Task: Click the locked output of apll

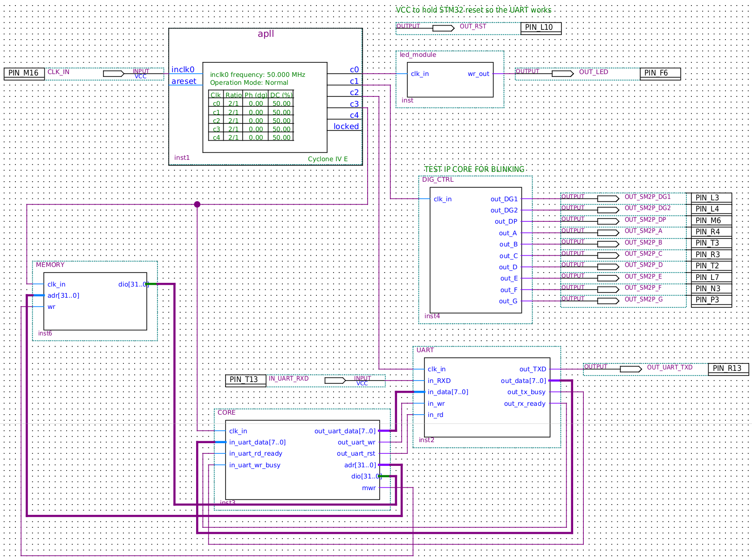Action: click(346, 126)
